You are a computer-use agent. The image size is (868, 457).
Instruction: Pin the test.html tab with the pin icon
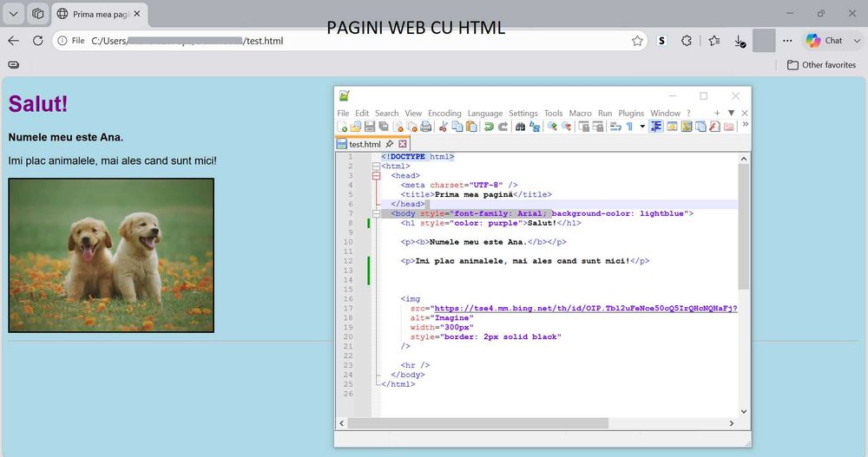pos(390,144)
